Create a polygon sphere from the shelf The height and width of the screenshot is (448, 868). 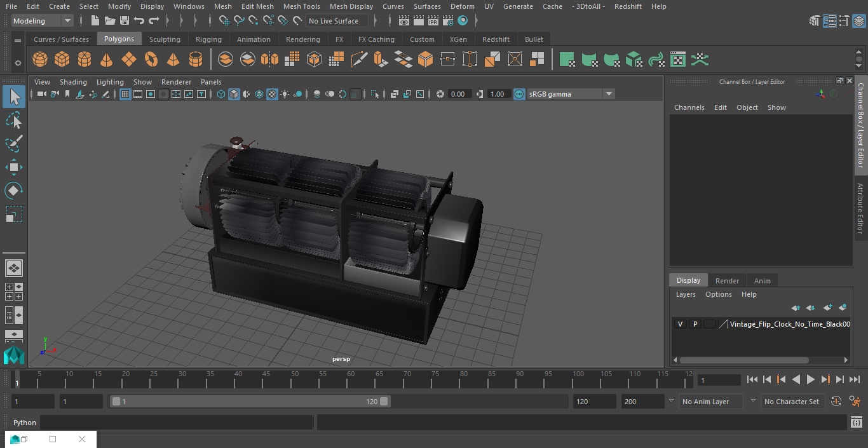40,60
